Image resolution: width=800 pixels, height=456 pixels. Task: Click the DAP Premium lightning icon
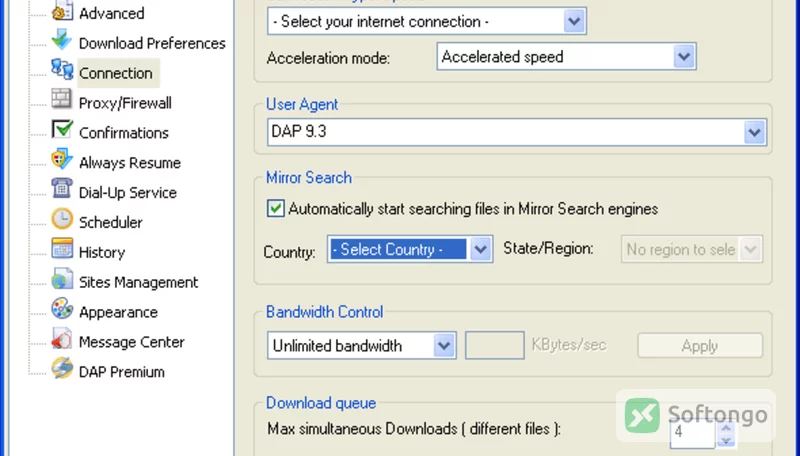[62, 368]
